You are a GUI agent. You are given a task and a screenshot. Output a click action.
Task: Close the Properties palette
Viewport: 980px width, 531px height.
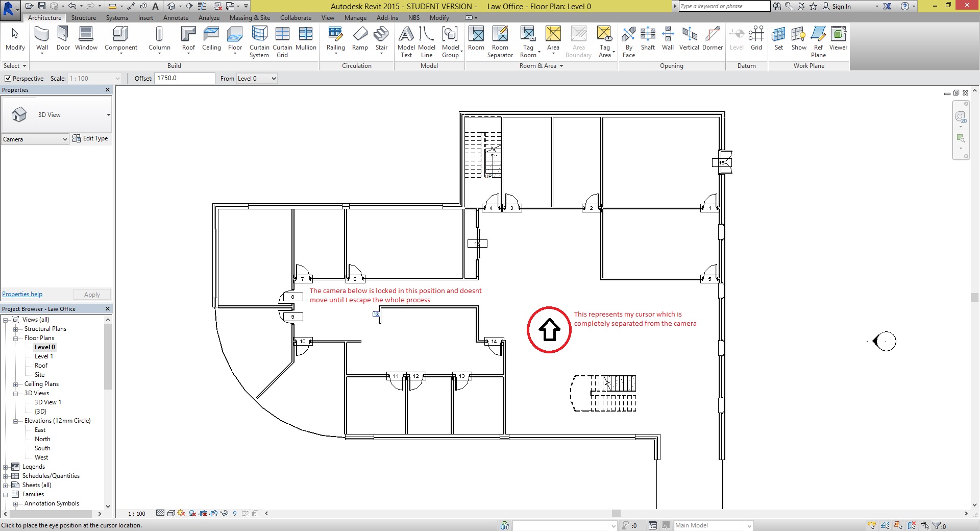pyautogui.click(x=107, y=90)
